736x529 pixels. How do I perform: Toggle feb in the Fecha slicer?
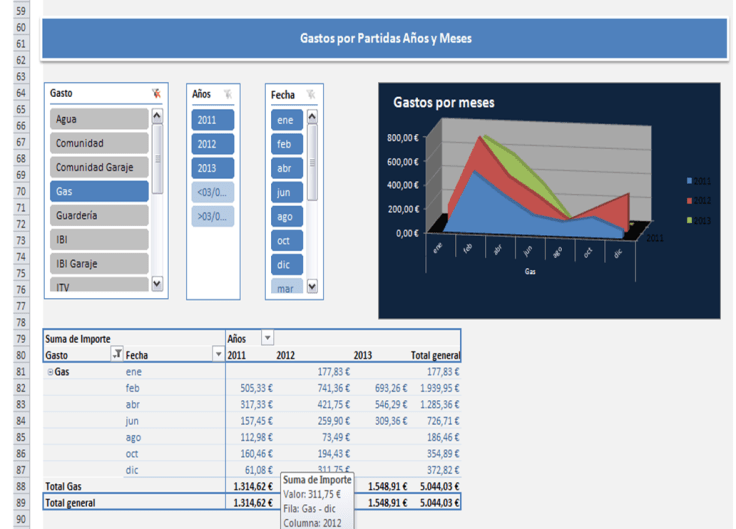click(x=286, y=143)
